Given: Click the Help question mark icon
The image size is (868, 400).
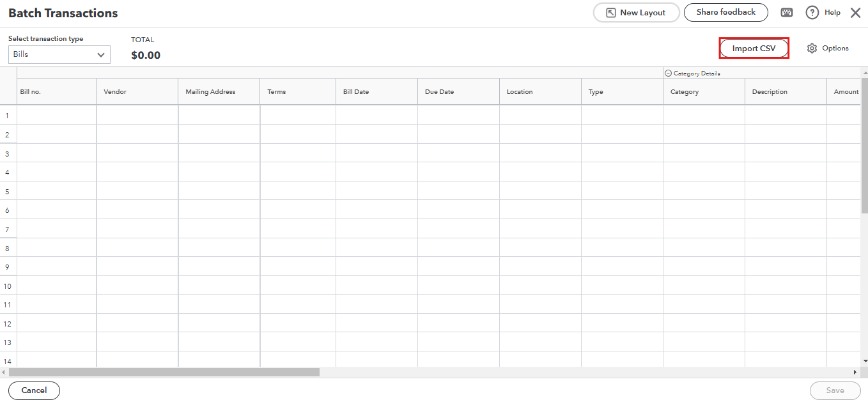Looking at the screenshot, I should pyautogui.click(x=812, y=12).
